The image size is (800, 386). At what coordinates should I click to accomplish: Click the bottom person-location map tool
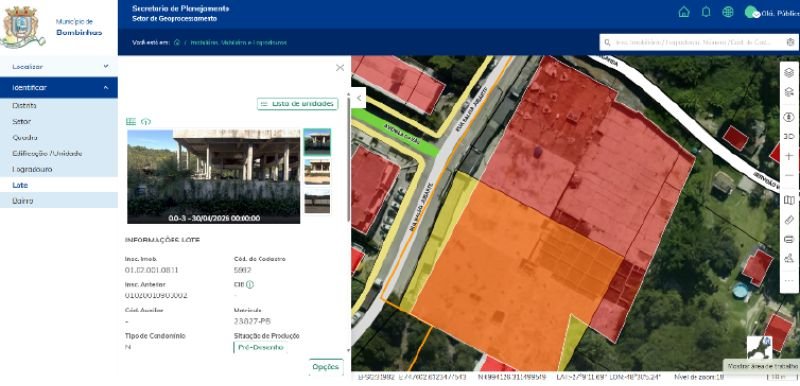789,259
